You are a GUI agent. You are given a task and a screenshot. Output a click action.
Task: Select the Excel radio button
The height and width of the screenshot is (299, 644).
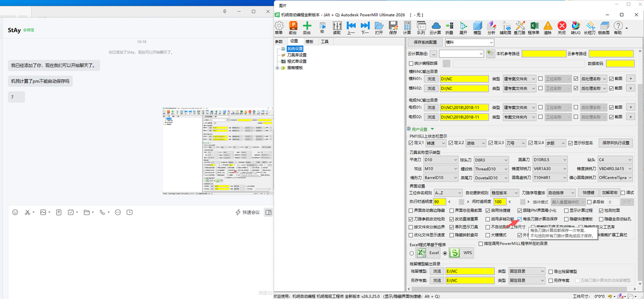(x=411, y=253)
